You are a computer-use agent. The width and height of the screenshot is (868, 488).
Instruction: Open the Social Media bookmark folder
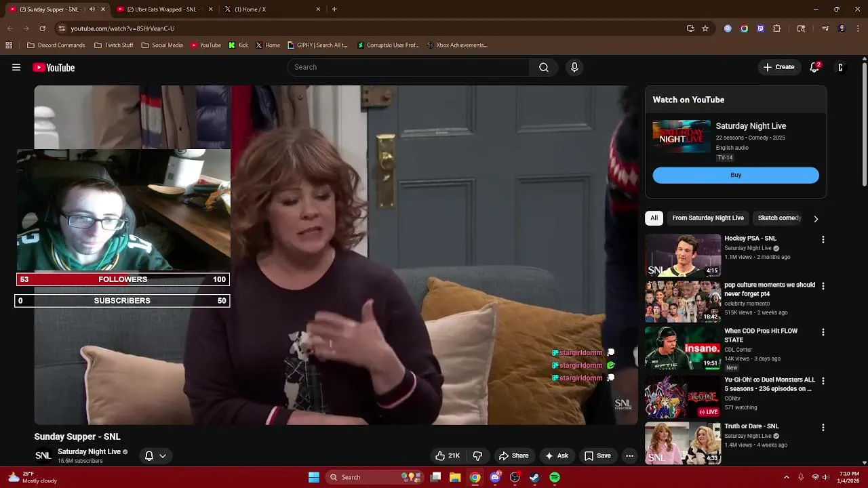162,45
